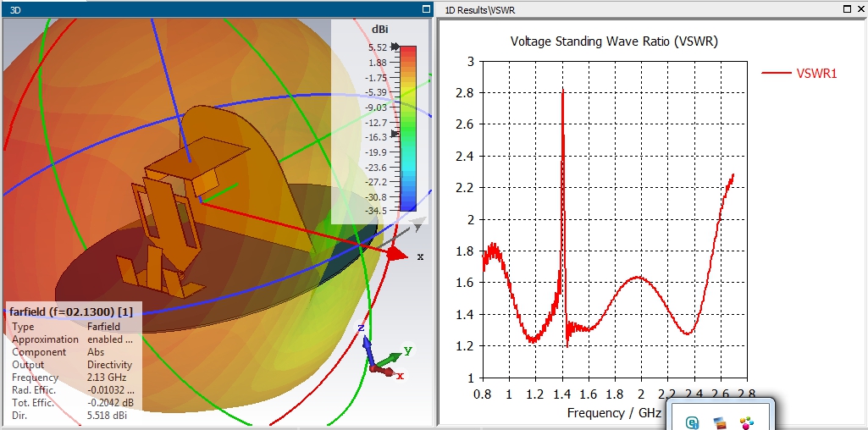The width and height of the screenshot is (868, 430).
Task: Click the Dir. 5.518 dBi info row
Action: point(68,416)
